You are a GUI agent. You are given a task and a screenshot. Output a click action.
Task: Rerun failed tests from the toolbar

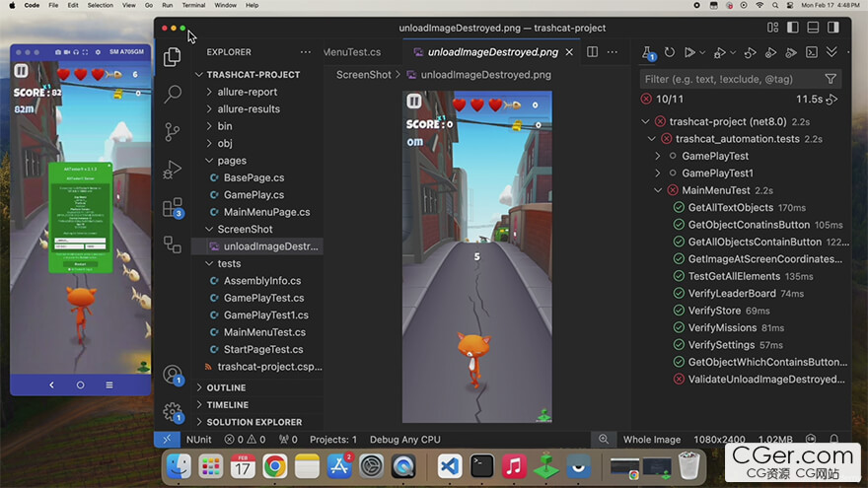(x=750, y=52)
